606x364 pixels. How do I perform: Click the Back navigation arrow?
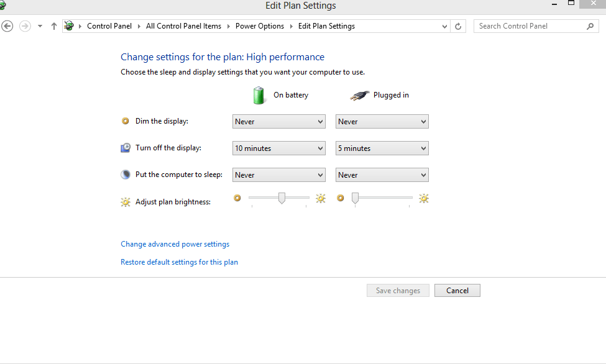pos(7,26)
